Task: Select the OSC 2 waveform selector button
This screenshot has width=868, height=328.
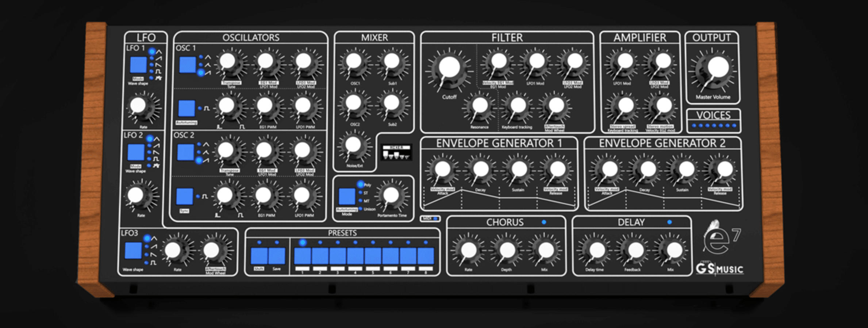Action: (x=185, y=152)
